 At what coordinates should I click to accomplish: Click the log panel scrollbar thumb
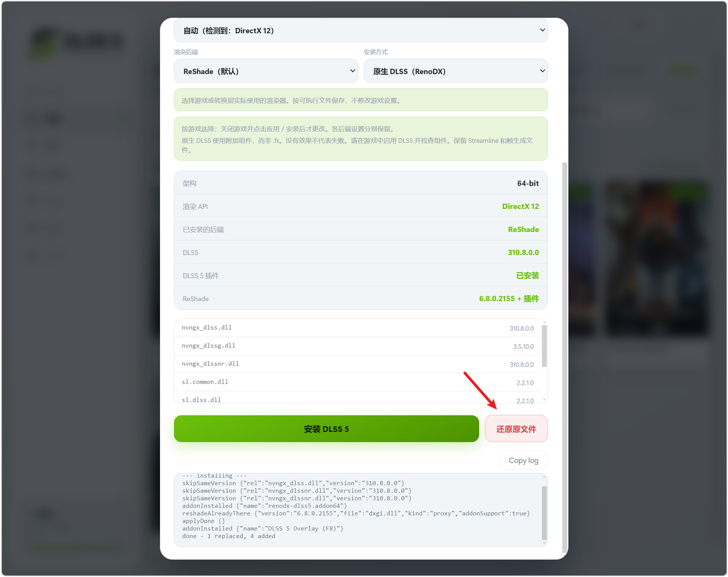click(x=544, y=513)
